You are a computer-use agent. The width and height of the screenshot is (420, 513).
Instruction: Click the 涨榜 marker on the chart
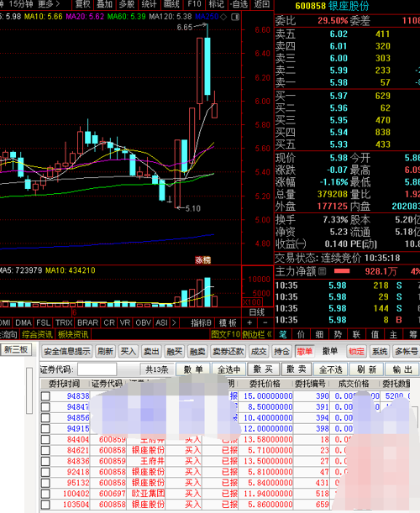click(x=203, y=260)
